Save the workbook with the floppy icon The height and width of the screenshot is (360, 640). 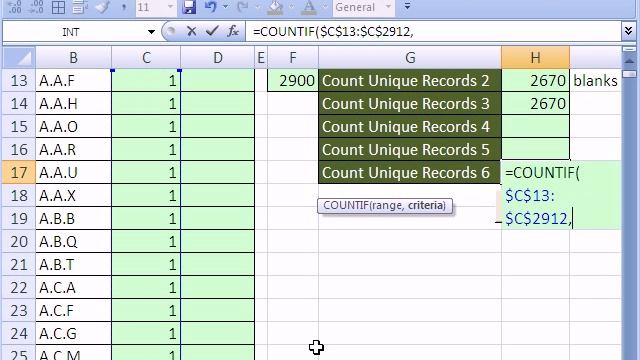189,7
